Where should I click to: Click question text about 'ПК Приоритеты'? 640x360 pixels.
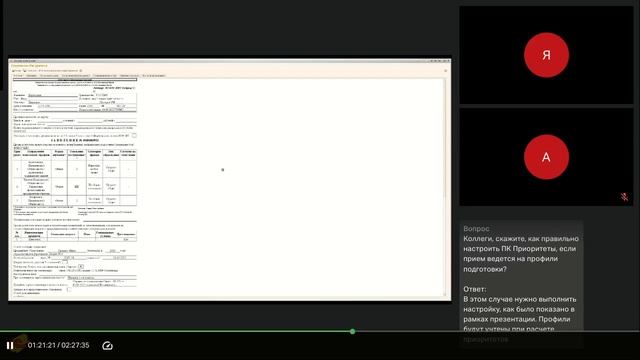point(521,253)
